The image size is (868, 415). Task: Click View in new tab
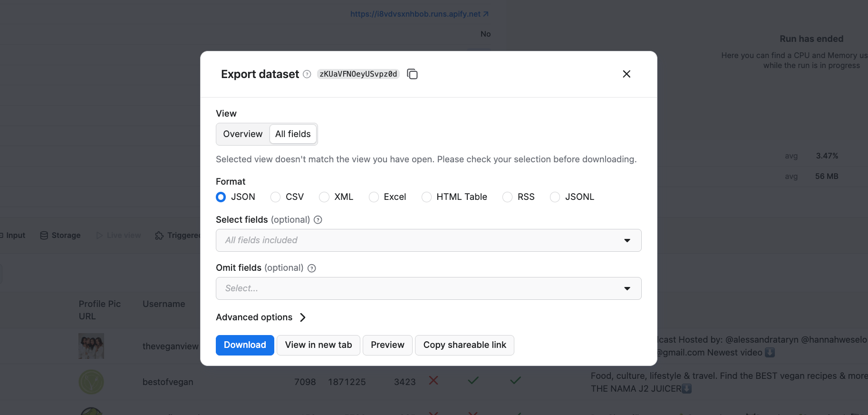[x=318, y=345]
